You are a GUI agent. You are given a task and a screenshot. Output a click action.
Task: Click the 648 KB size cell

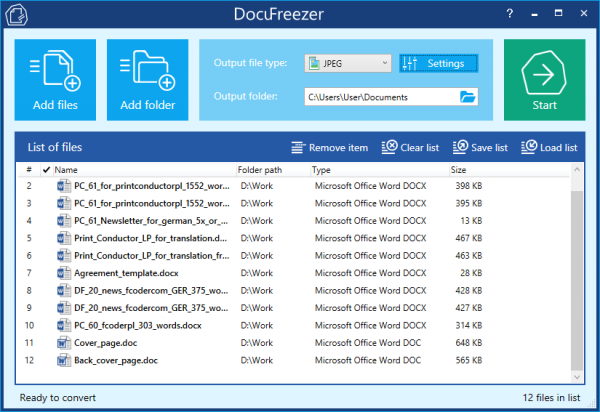pos(468,343)
